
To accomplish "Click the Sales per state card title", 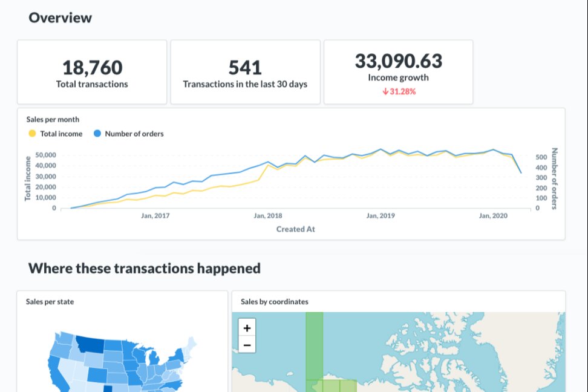I will [50, 301].
